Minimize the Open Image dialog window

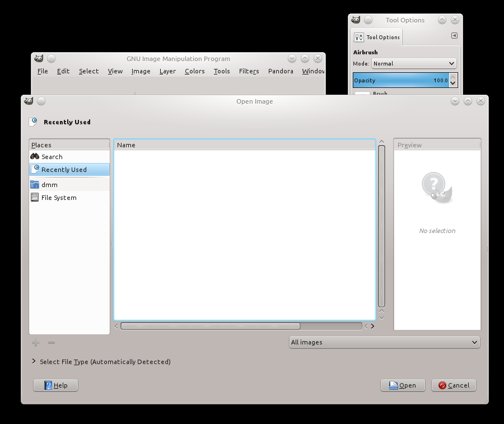coord(455,101)
